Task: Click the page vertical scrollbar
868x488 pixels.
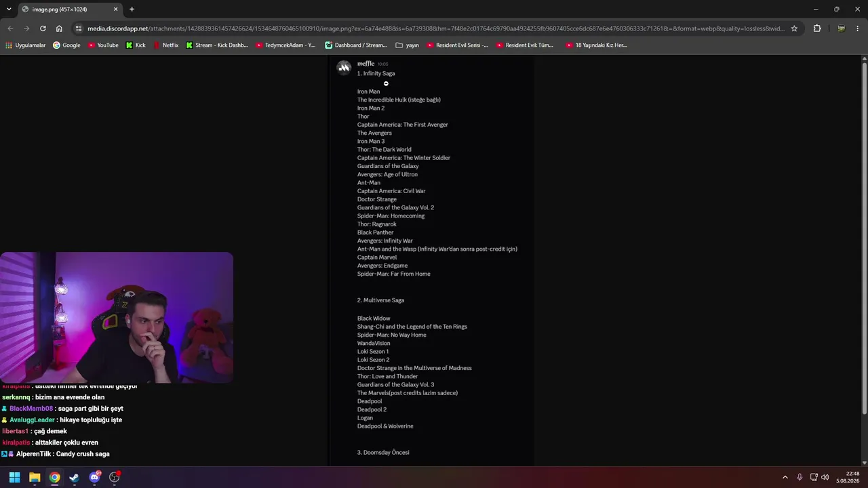Action: tap(864, 237)
